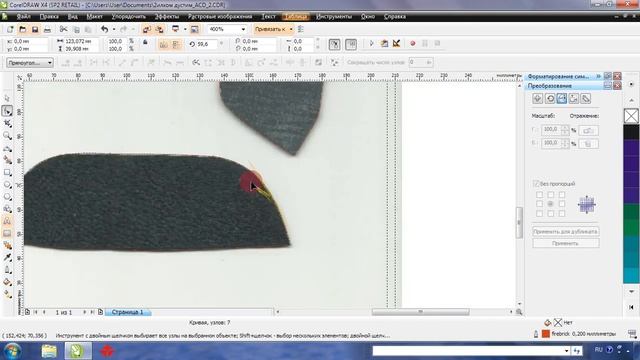Image resolution: width=640 pixels, height=360 pixels.
Task: Select the Polygon tool in toolbox
Action: pyautogui.click(x=7, y=197)
